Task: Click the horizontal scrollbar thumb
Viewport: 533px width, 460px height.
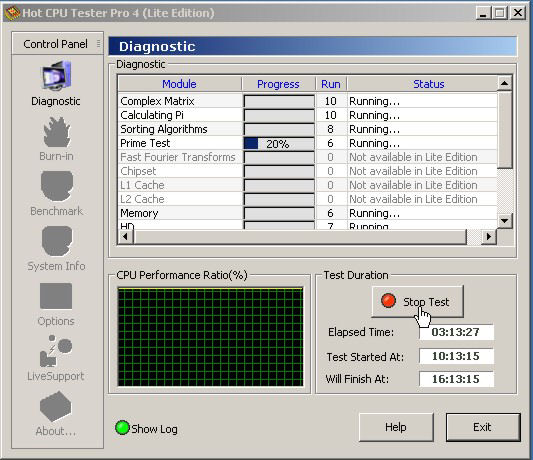Action: click(300, 236)
